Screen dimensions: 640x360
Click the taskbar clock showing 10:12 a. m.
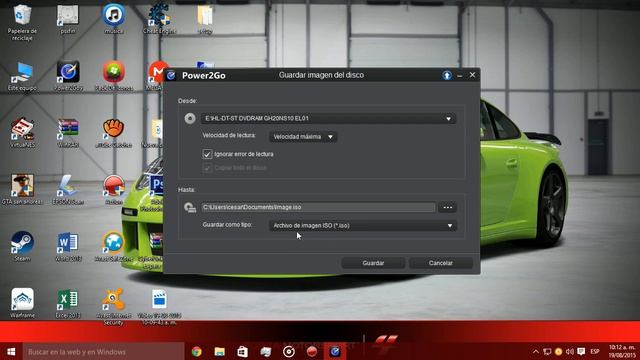(622, 351)
